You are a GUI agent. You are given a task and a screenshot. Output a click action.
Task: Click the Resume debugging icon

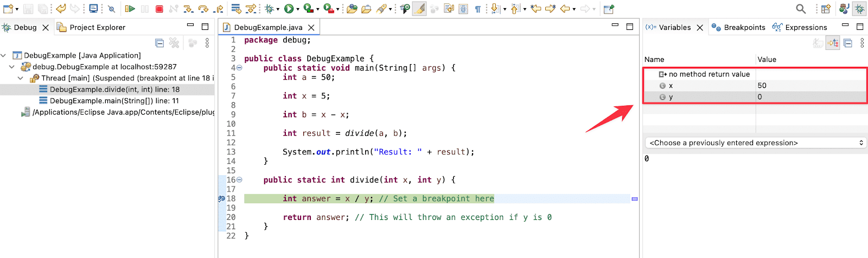[x=130, y=9]
